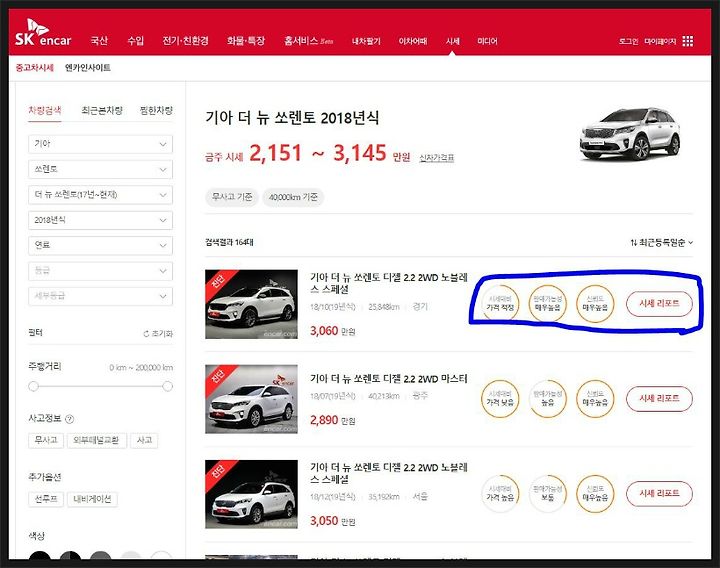Click 판매가능성 높음 badge of 2,890 listing

pyautogui.click(x=547, y=399)
